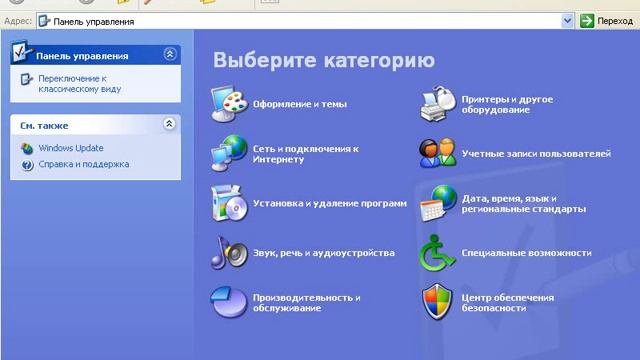The width and height of the screenshot is (640, 360).
Task: Click the green Переход arrow icon
Action: (587, 21)
